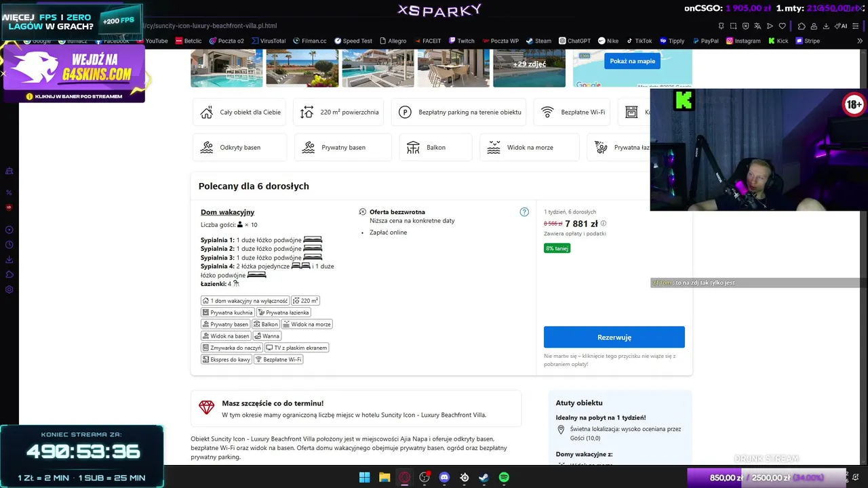
Task: Open the Steam bookmark in bookmarks bar
Action: (539, 41)
